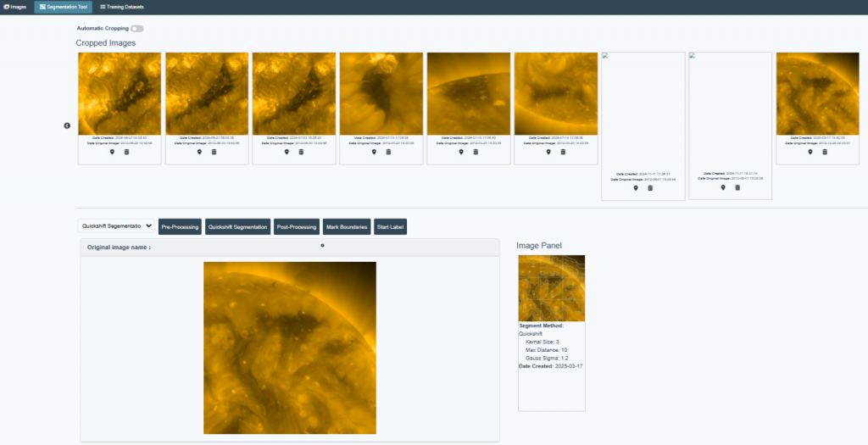Switch to the Images tab
This screenshot has height=445, width=868.
[14, 7]
